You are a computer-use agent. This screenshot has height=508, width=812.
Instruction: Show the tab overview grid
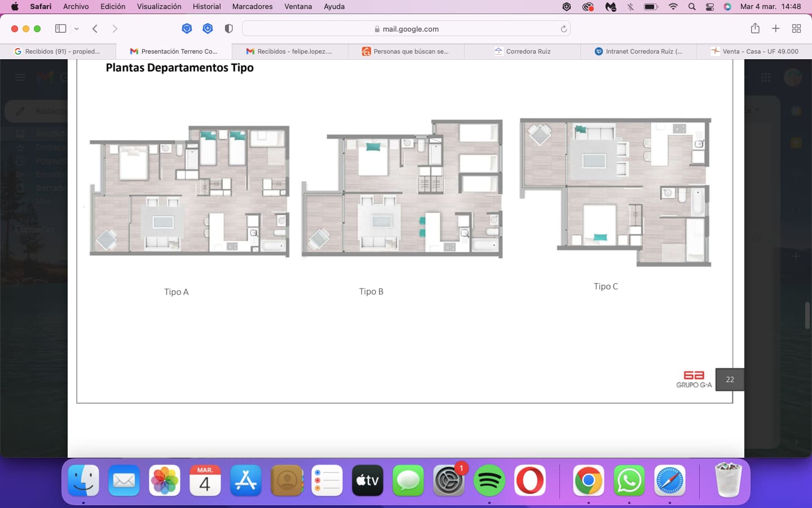796,29
